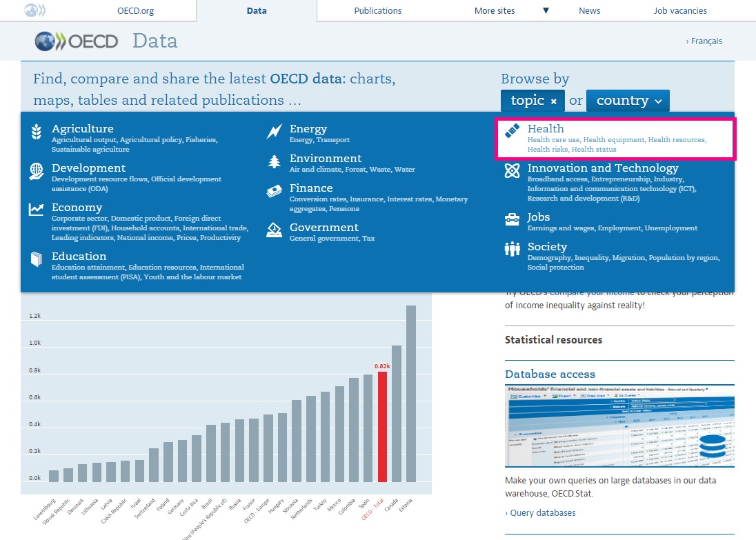The height and width of the screenshot is (540, 756).
Task: Click 'Earnings and wages, Employment, Unemployment' text
Action: click(613, 228)
